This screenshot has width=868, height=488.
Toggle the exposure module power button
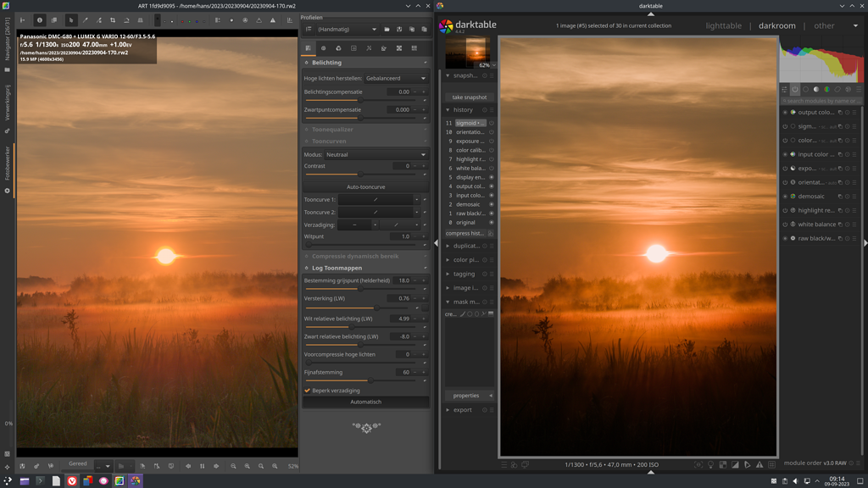click(x=785, y=169)
